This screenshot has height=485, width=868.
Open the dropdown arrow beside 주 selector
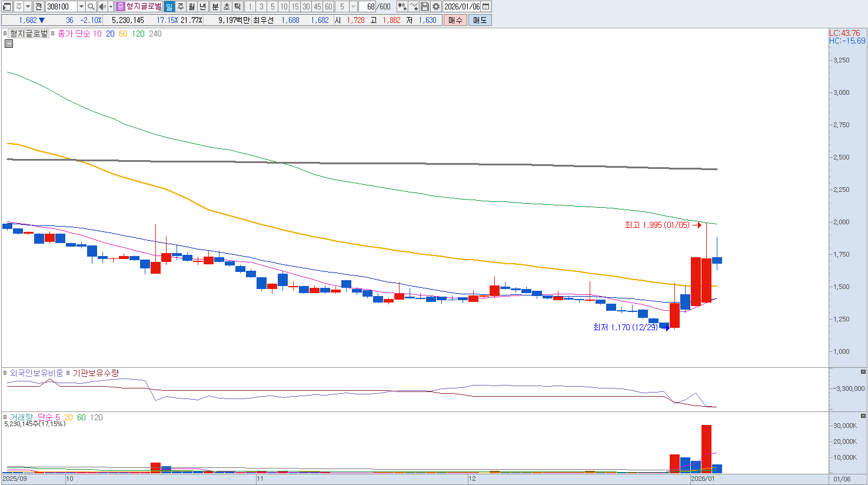coord(28,6)
